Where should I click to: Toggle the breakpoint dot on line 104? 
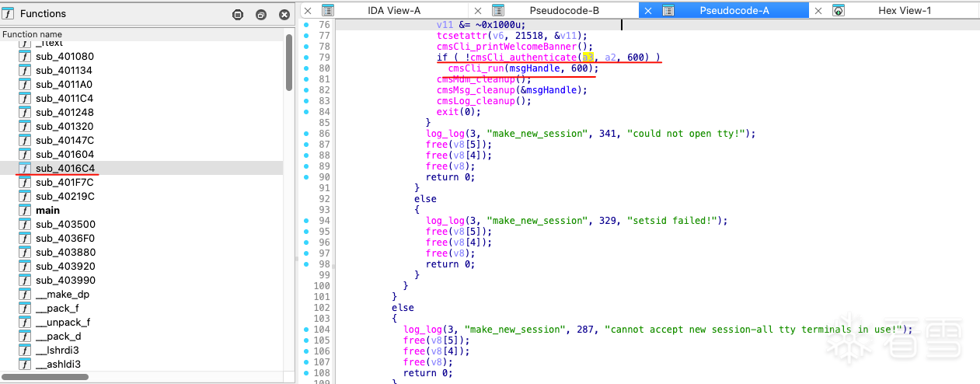[x=305, y=330]
